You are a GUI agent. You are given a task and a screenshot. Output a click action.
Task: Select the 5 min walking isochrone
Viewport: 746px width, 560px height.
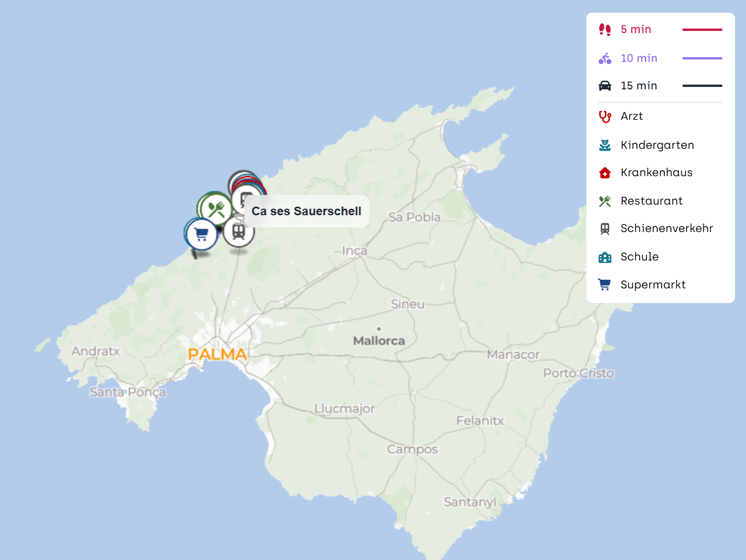(x=636, y=29)
